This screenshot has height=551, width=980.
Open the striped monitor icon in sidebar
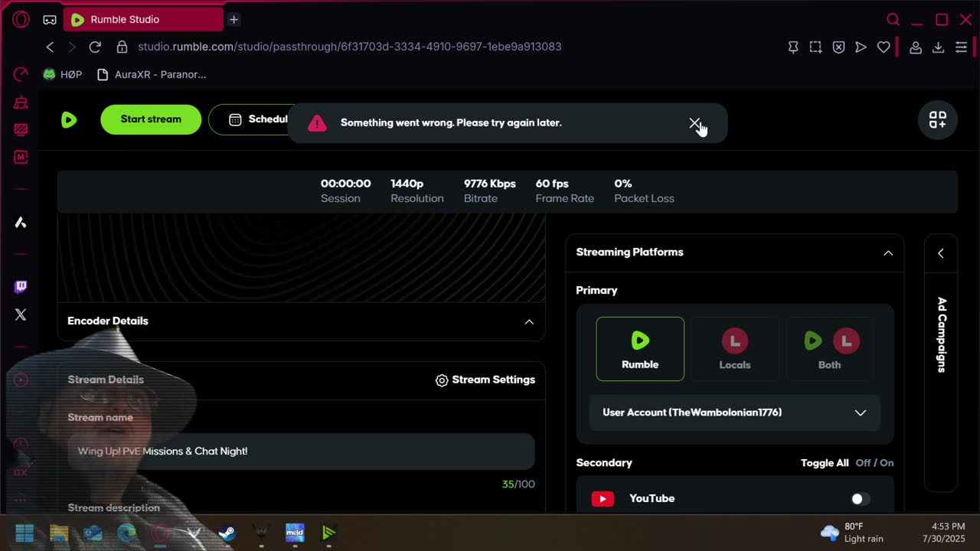[x=21, y=129]
